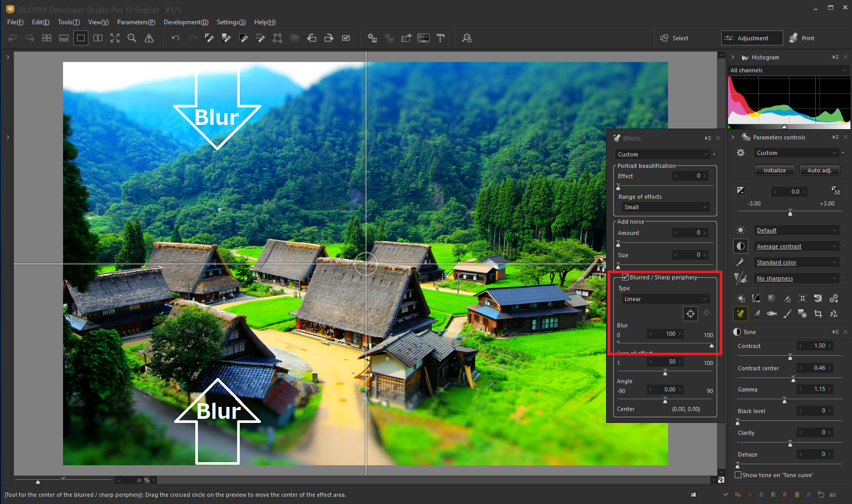852x504 pixels.
Task: Toggle the warning display icon
Action: coord(149,38)
